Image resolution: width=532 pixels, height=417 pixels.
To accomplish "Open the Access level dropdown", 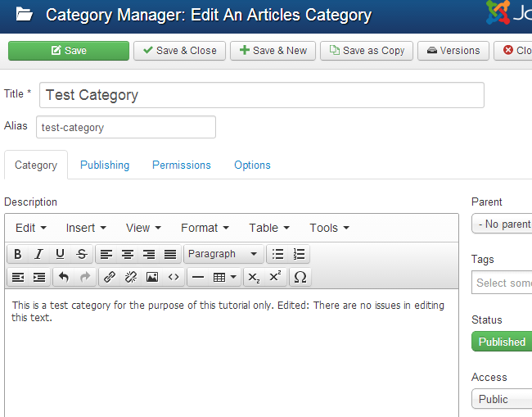I will click(501, 399).
